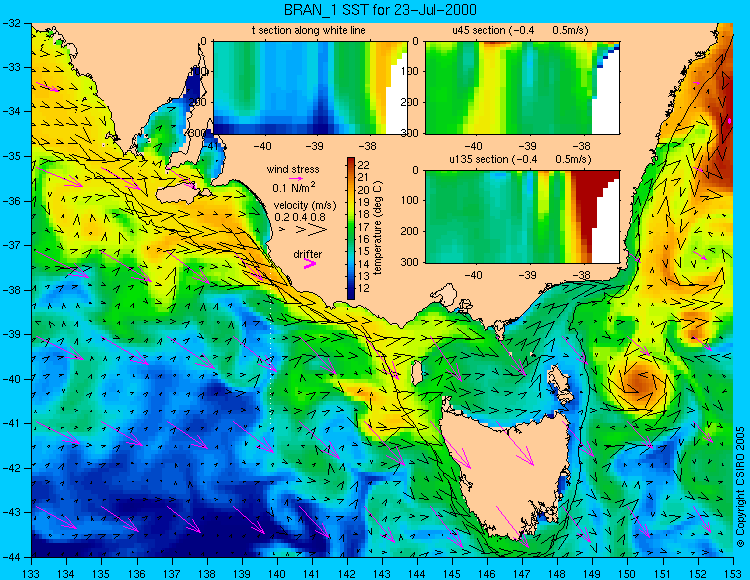Click latitude axis label -32
This screenshot has width=750, height=580.
pos(11,23)
